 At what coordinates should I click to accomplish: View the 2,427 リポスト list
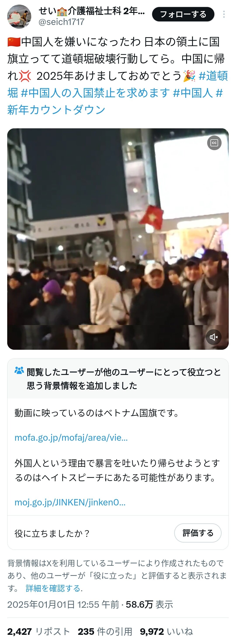pyautogui.click(x=38, y=632)
